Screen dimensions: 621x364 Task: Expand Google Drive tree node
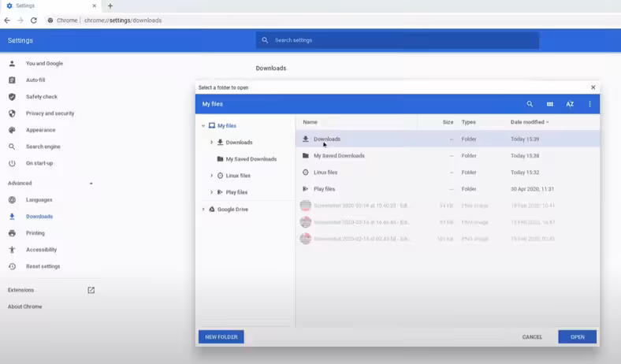coord(203,210)
